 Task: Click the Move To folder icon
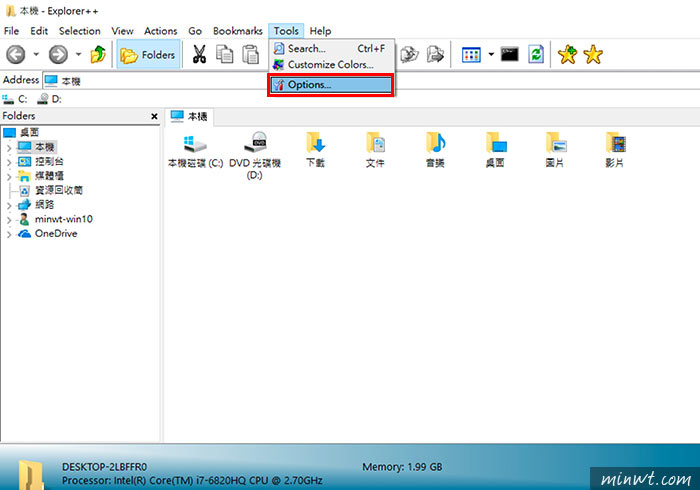point(435,54)
